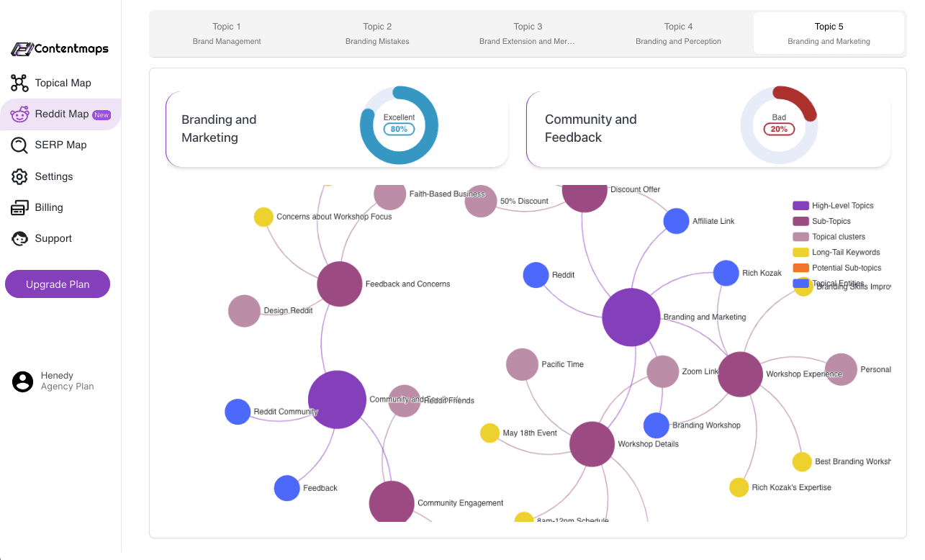Click the Billing credit card icon

click(x=19, y=207)
